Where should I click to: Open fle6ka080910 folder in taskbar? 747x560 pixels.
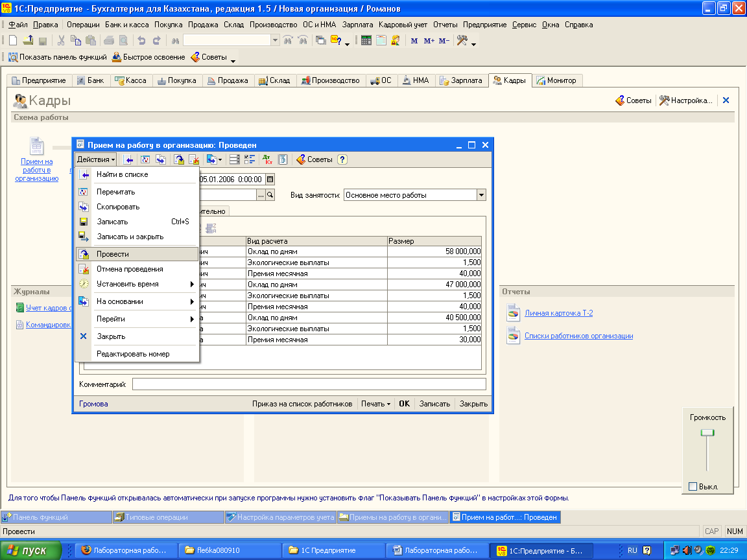(230, 550)
